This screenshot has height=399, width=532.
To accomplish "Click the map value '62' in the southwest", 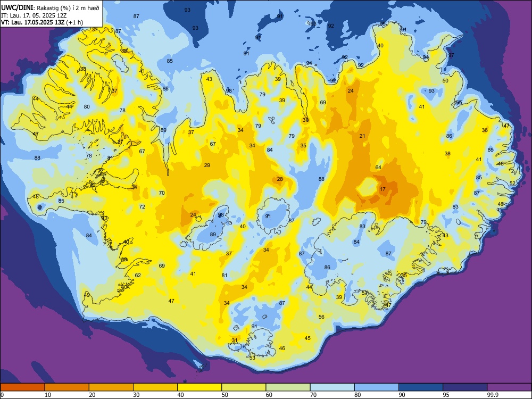I will (x=138, y=275).
